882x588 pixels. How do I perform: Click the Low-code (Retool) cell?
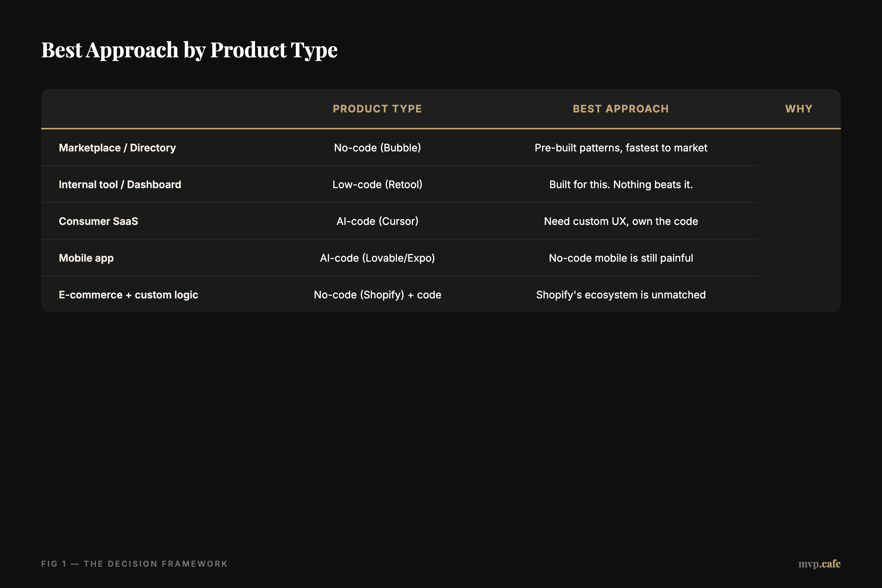377,184
